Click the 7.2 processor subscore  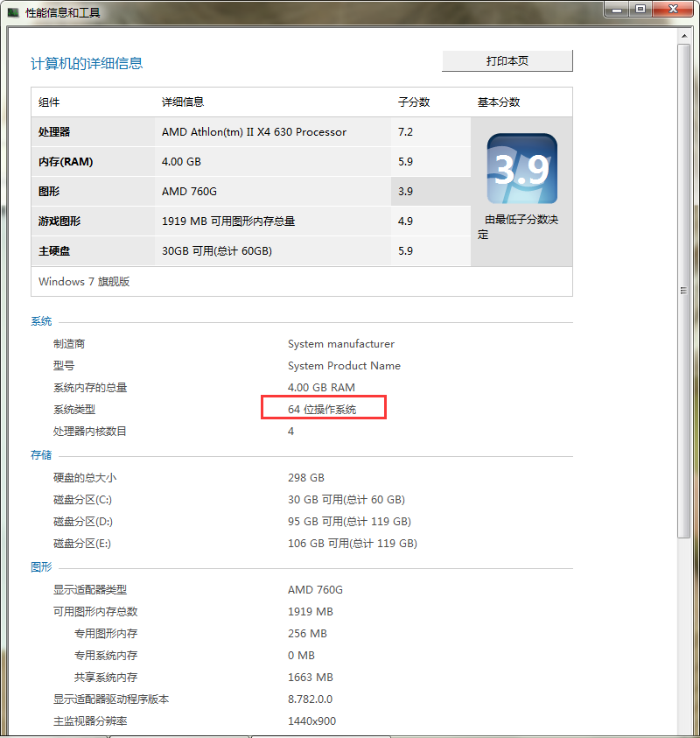405,132
